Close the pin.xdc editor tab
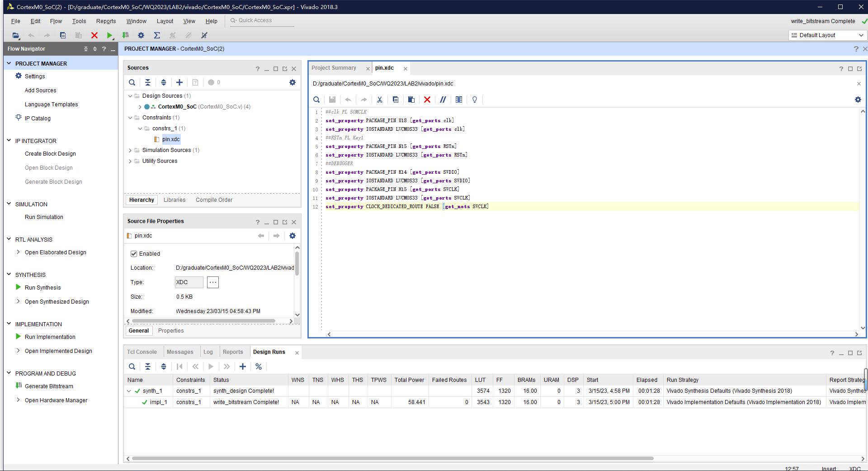Screen dimensions: 868x471 point(406,69)
